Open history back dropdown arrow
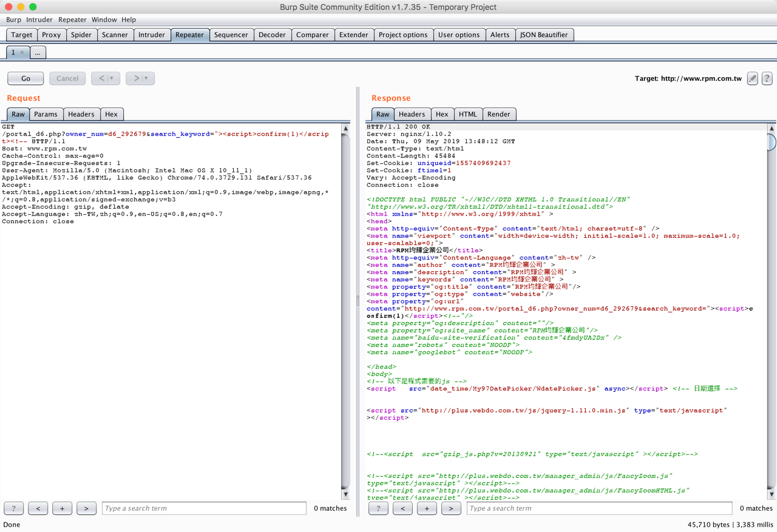This screenshot has height=532, width=777. (x=112, y=78)
